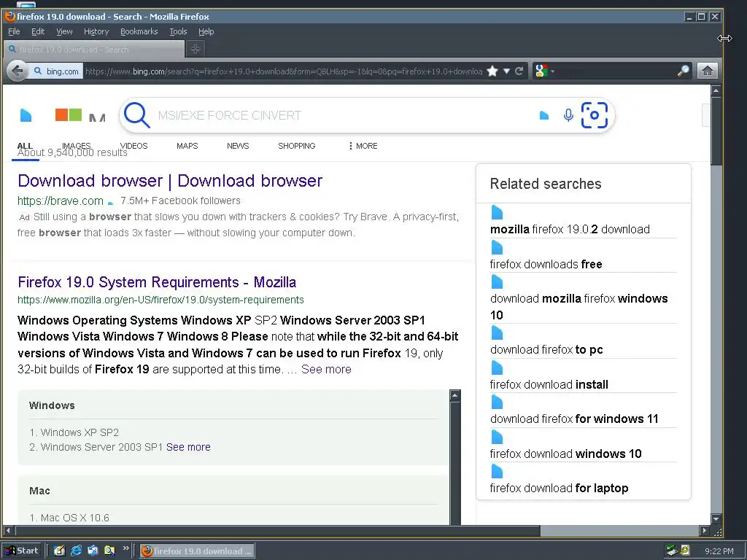Image resolution: width=747 pixels, height=560 pixels.
Task: Click the 'Mac OS X 10.6' list entry
Action: tap(75, 518)
